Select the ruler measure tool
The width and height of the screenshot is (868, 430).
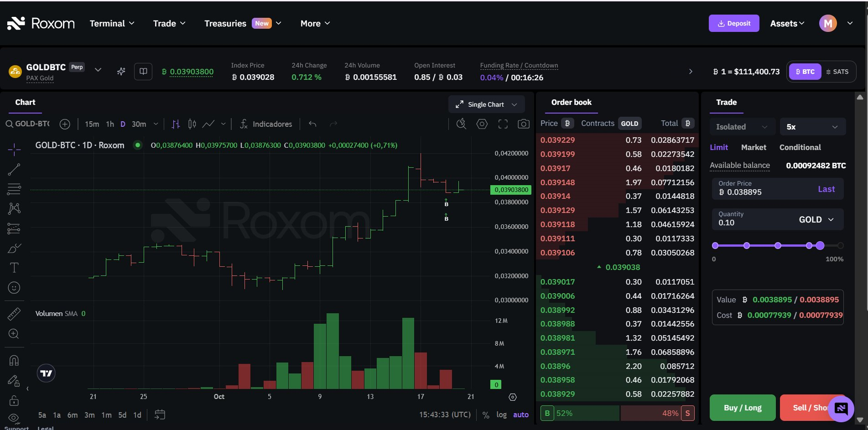pos(14,314)
